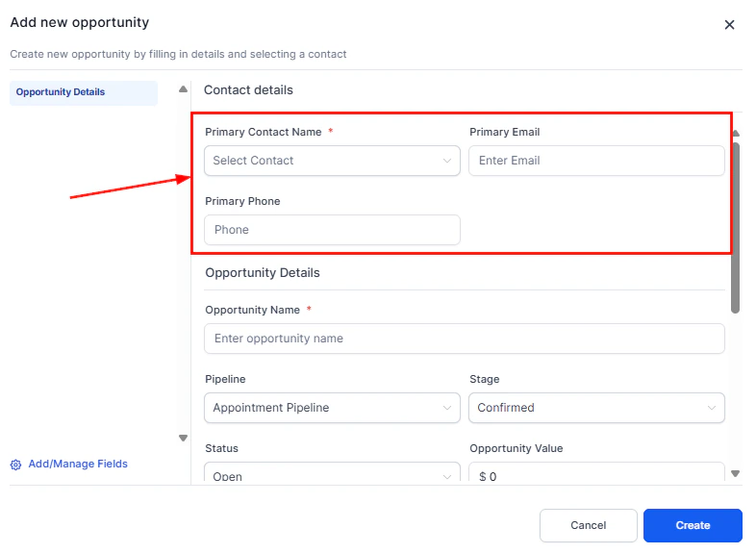Expand the Stage dropdown showing Confirmed

tap(596, 408)
